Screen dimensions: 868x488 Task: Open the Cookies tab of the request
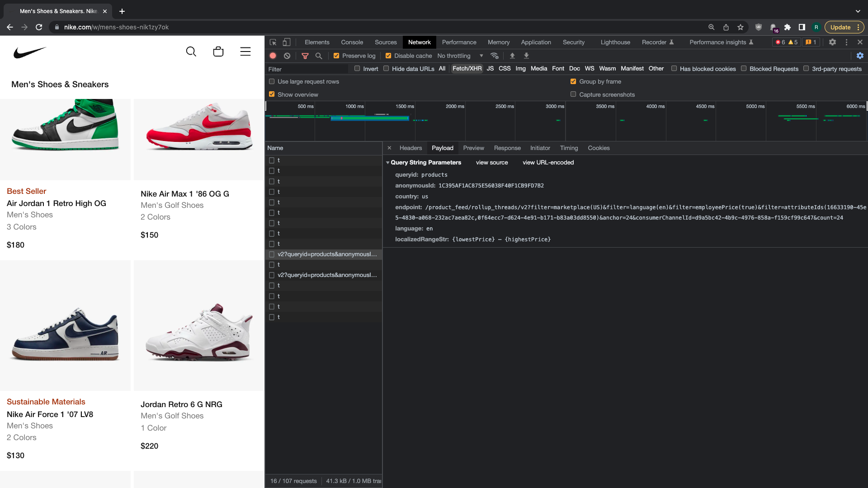(x=599, y=148)
